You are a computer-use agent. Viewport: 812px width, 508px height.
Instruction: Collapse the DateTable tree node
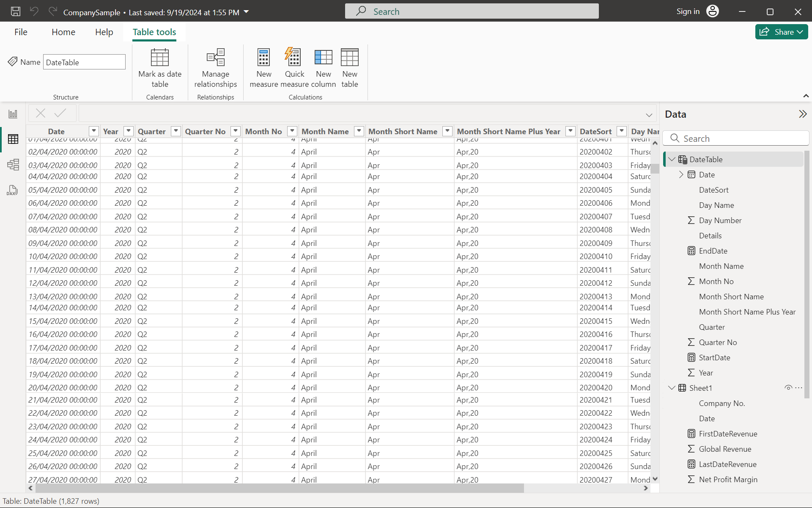tap(672, 159)
